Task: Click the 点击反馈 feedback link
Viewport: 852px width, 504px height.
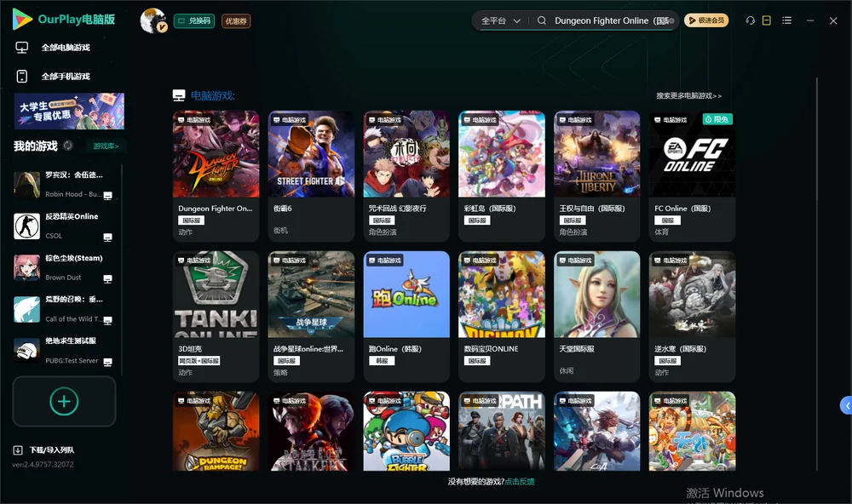Action: click(520, 481)
